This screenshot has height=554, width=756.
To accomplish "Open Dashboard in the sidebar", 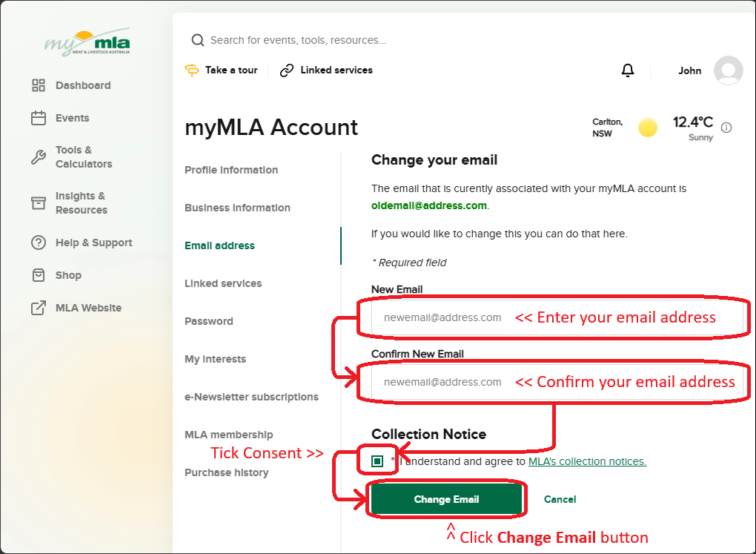I will pyautogui.click(x=83, y=85).
